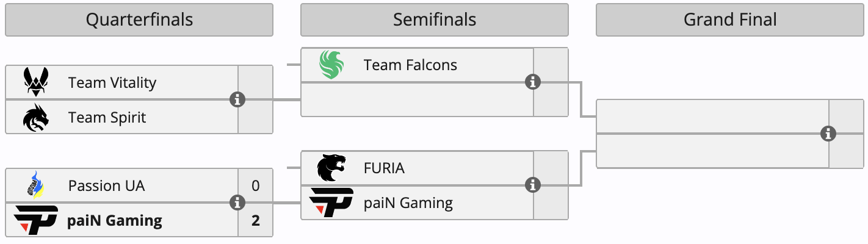
Task: Click the Passion UA score of 0
Action: tap(255, 185)
